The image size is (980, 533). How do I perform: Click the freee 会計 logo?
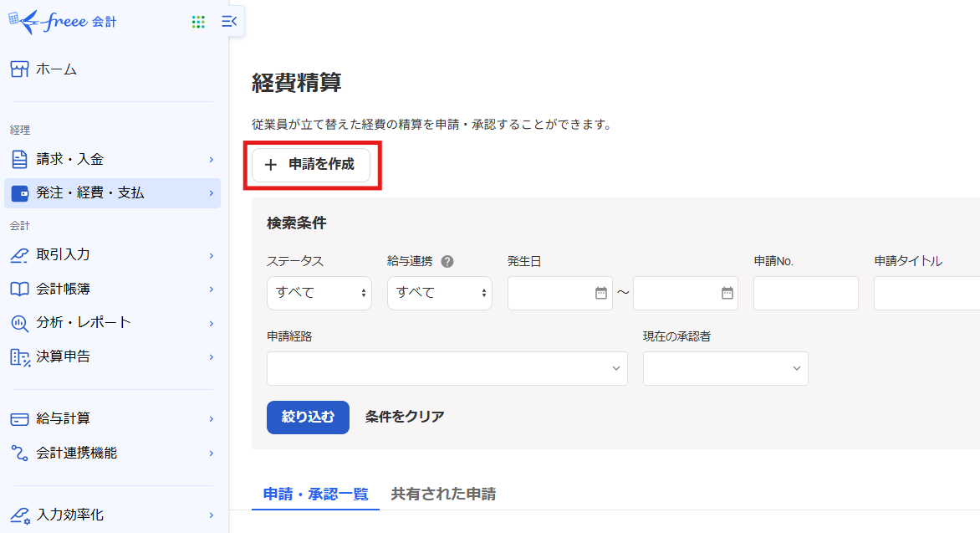point(63,22)
